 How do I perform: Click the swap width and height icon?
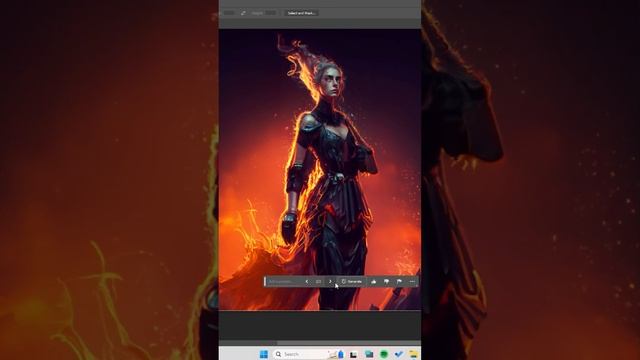(243, 13)
